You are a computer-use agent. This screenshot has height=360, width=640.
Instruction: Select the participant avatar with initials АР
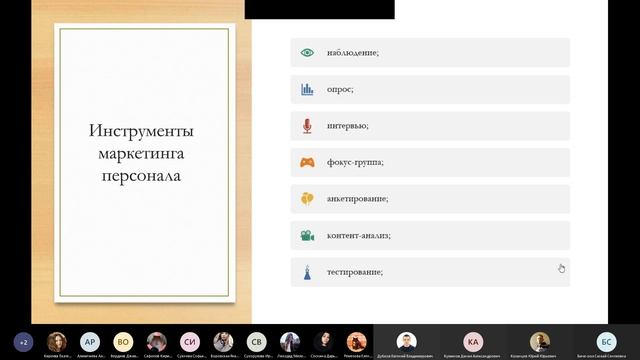90,342
